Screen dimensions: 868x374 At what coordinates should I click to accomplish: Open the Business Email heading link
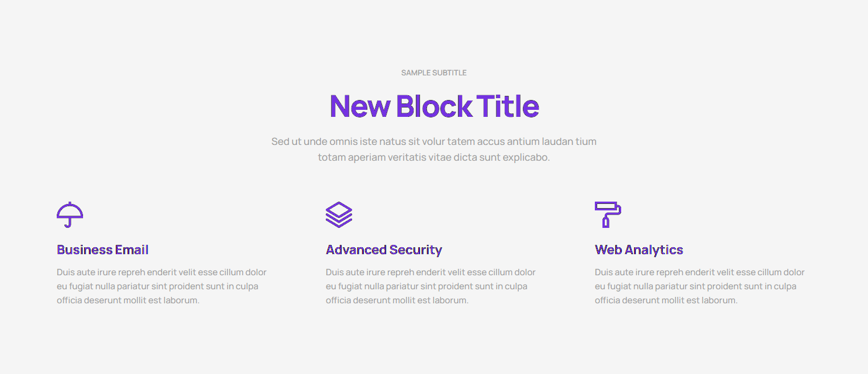coord(102,250)
